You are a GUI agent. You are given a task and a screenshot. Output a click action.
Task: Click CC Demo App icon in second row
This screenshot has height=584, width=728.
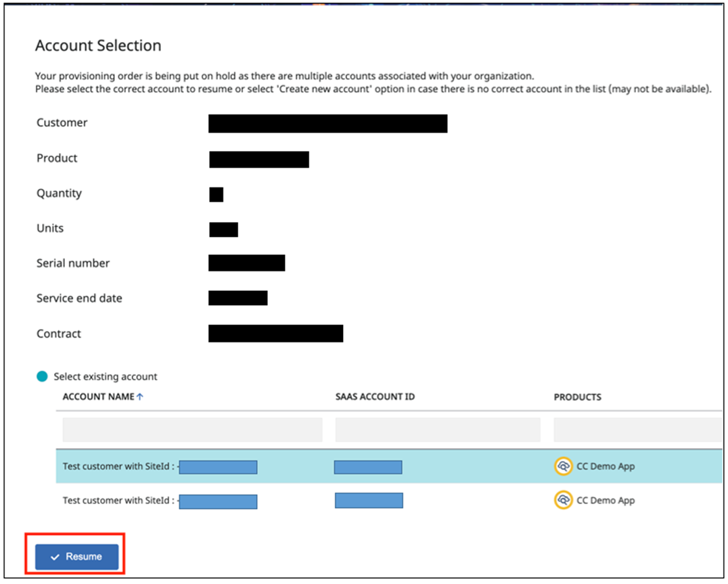click(x=563, y=501)
